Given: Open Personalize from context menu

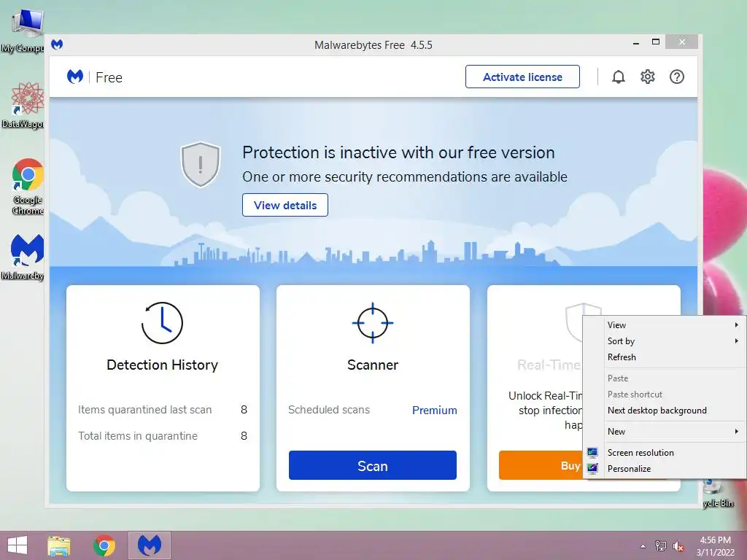Looking at the screenshot, I should point(665,469).
